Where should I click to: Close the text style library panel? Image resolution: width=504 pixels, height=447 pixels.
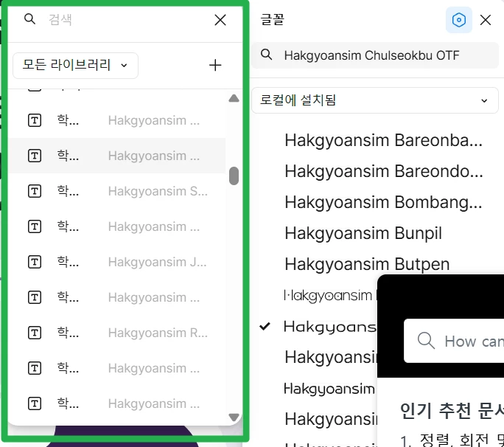[x=220, y=20]
